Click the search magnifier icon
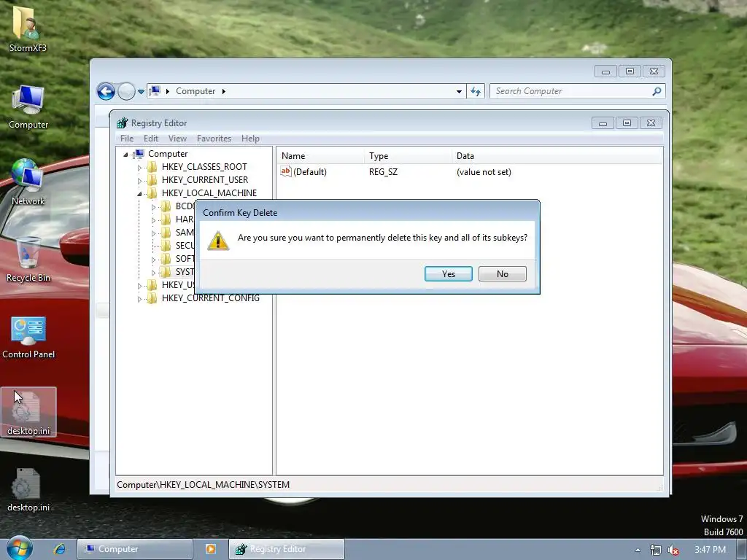This screenshot has width=747, height=560. click(657, 91)
